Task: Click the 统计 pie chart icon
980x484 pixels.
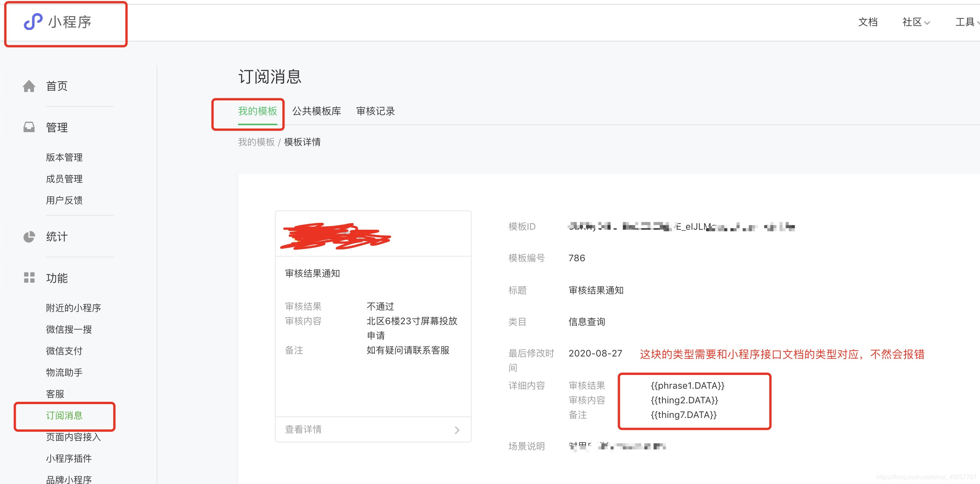Action: [29, 237]
